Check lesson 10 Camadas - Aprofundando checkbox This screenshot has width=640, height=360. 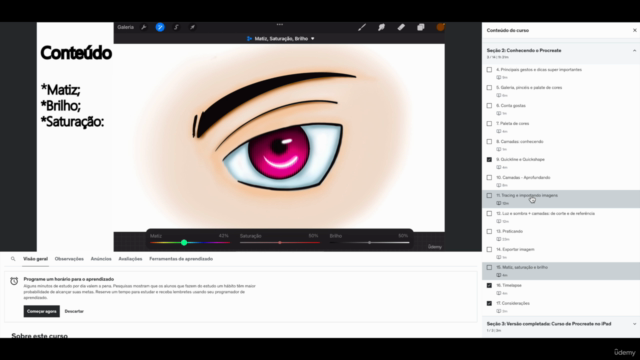(489, 178)
